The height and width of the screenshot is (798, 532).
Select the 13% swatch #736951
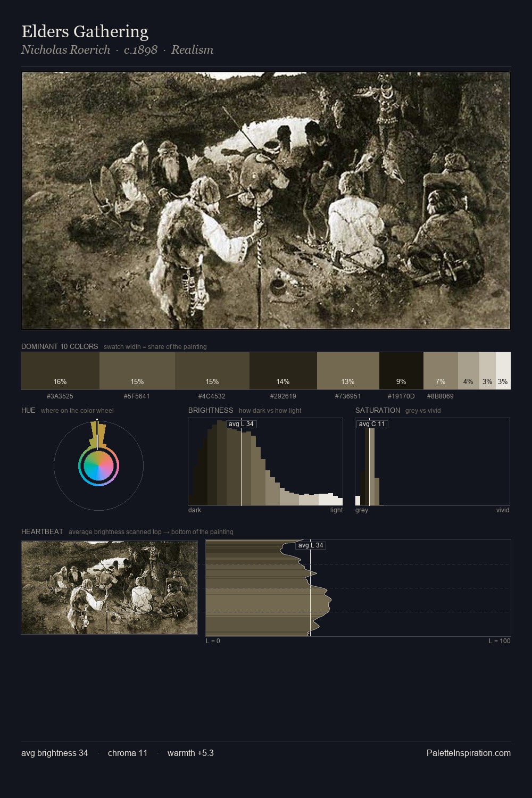coord(348,371)
